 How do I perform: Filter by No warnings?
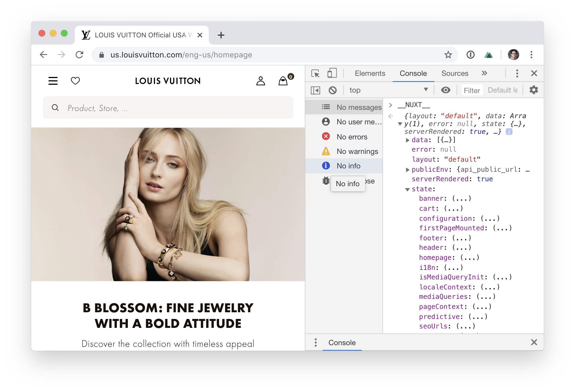click(344, 151)
